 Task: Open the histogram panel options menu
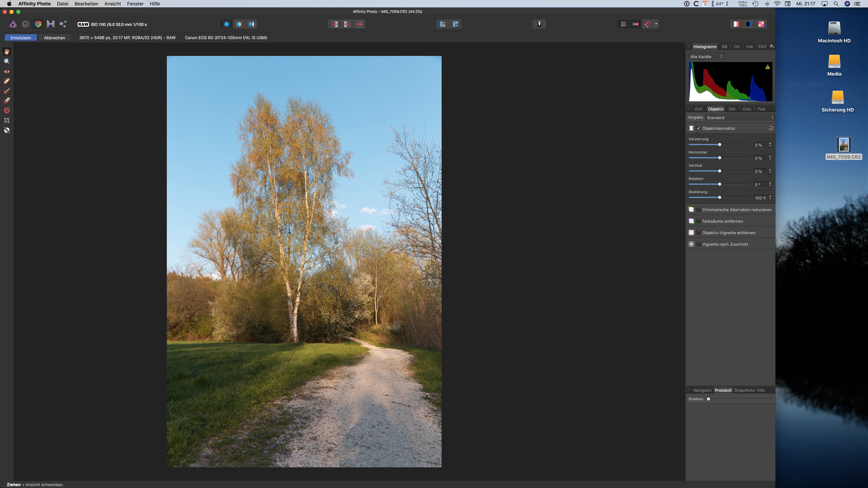click(772, 46)
